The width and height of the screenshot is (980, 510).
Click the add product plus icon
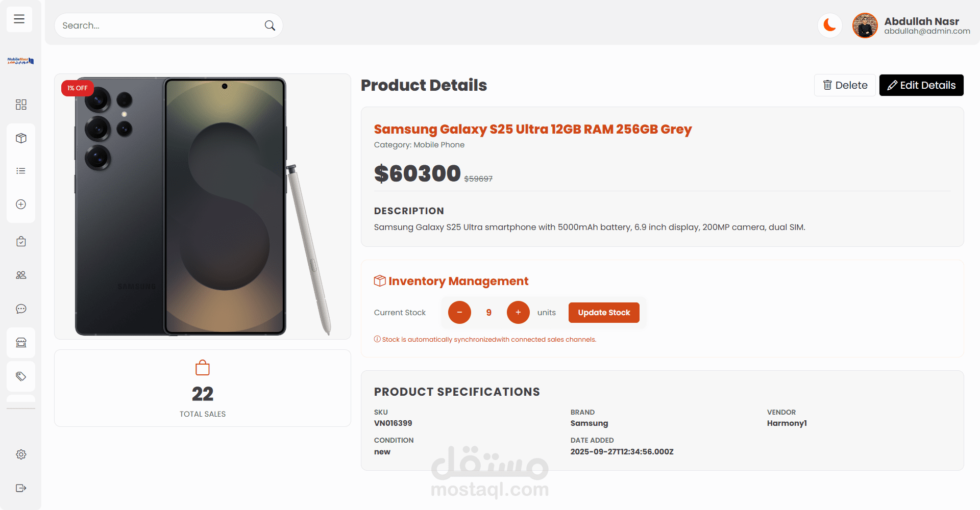[21, 205]
